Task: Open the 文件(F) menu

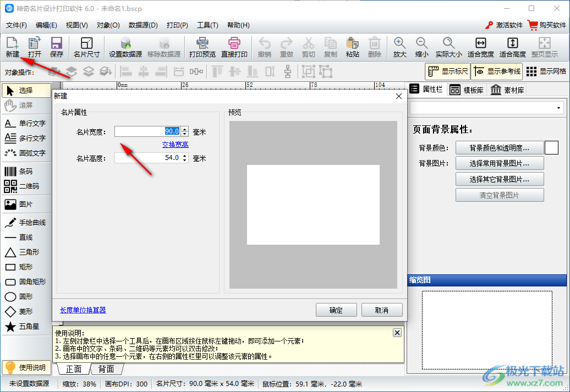Action: coord(17,25)
